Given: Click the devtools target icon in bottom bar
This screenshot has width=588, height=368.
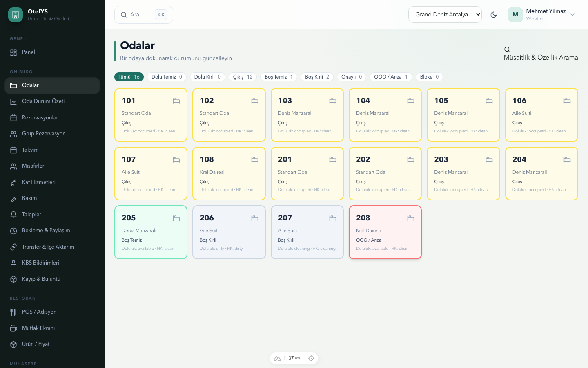Looking at the screenshot, I should tap(311, 358).
